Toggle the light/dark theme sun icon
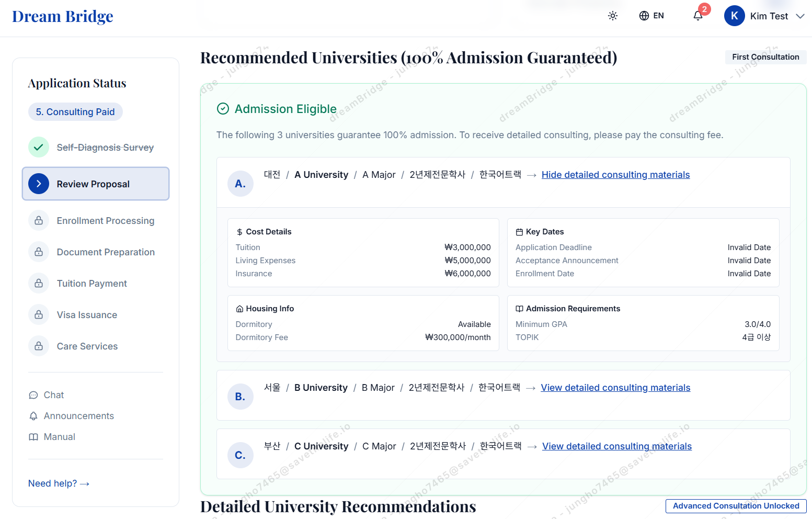Image resolution: width=812 pixels, height=519 pixels. coord(613,16)
